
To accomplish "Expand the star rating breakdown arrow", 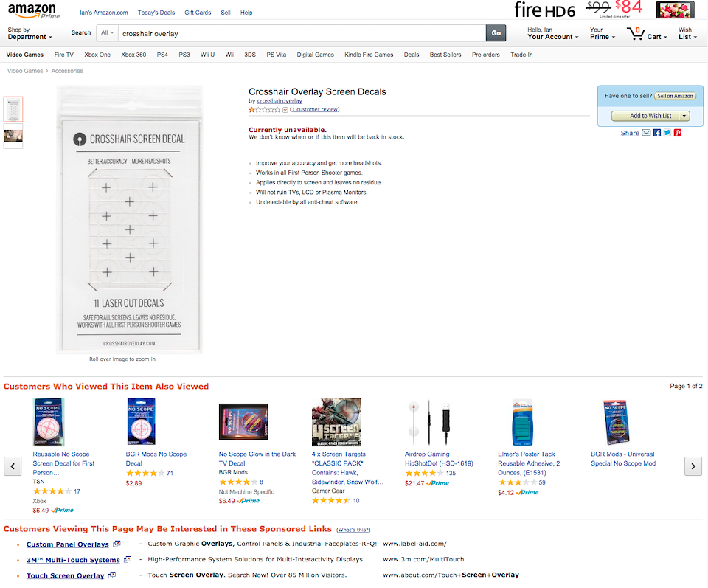I will pyautogui.click(x=285, y=110).
